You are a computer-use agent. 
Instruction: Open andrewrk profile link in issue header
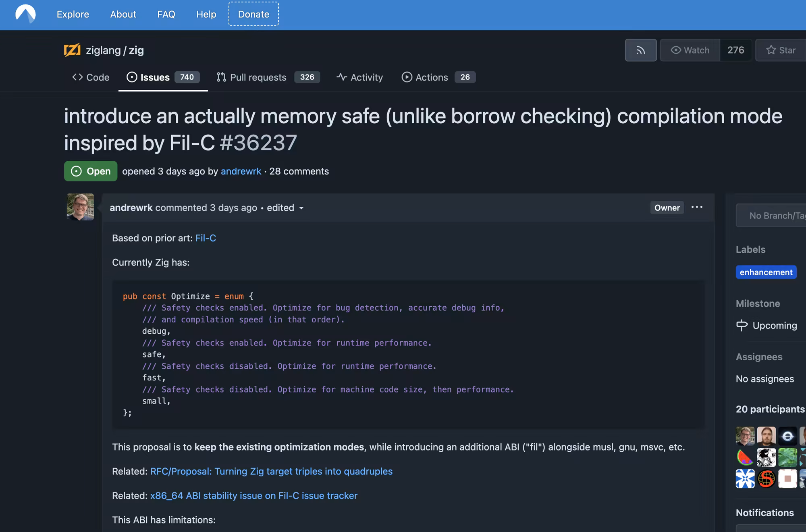(241, 171)
